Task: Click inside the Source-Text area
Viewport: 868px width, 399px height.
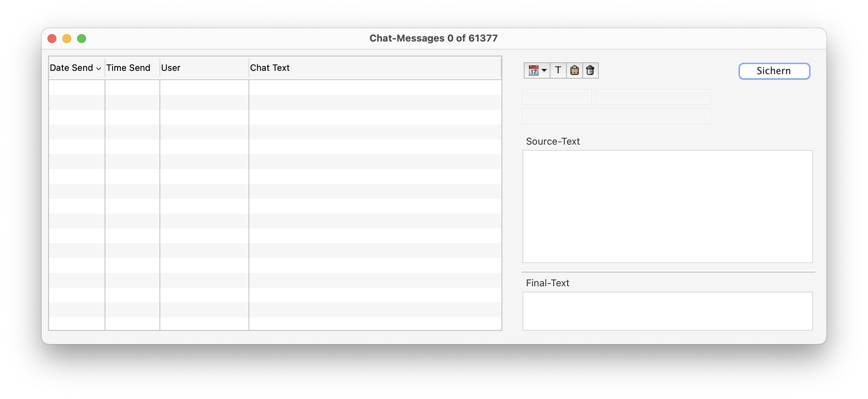Action: (667, 207)
